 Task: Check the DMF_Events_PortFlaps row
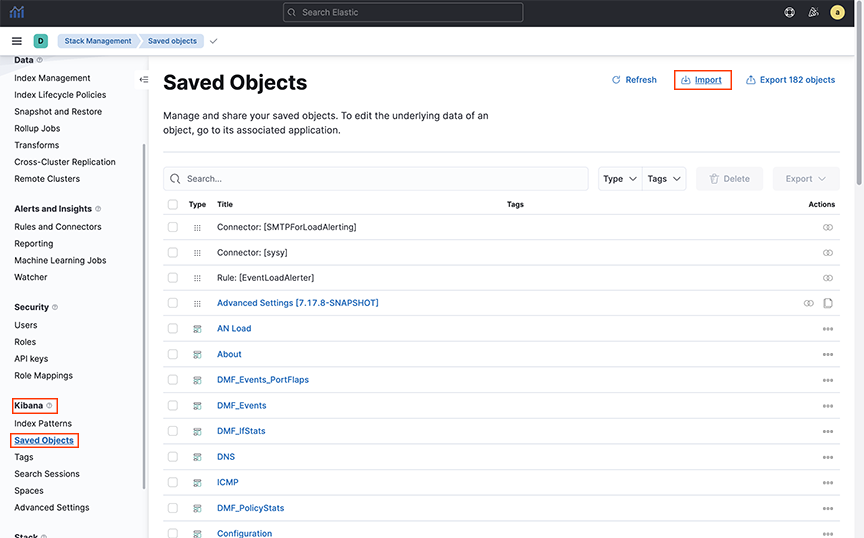(173, 380)
